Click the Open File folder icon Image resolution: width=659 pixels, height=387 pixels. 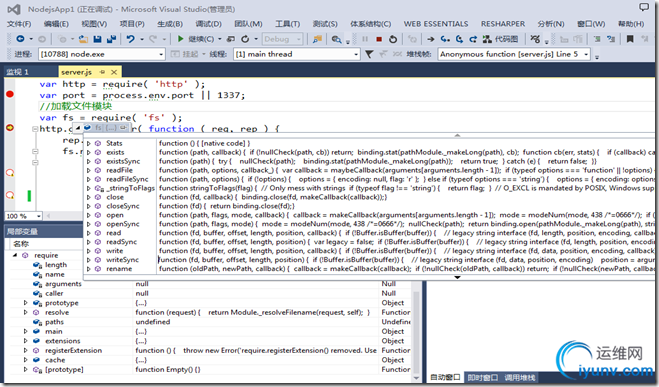83,39
